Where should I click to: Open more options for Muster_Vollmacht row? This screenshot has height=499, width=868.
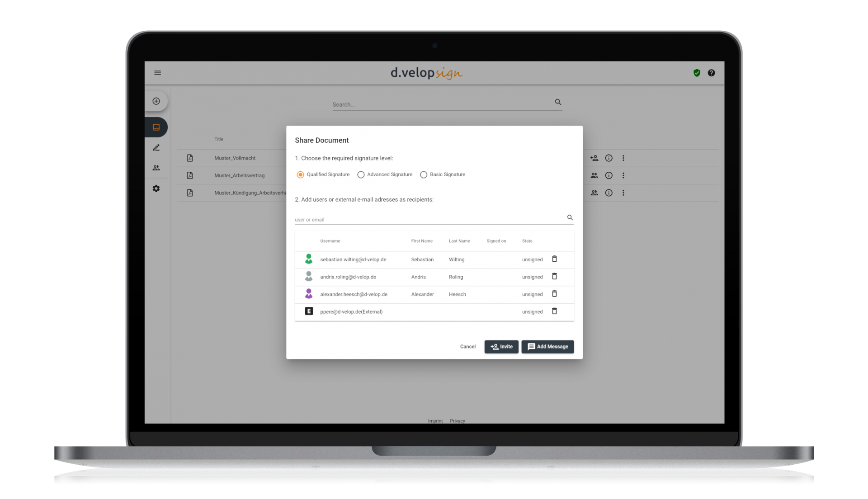click(623, 158)
